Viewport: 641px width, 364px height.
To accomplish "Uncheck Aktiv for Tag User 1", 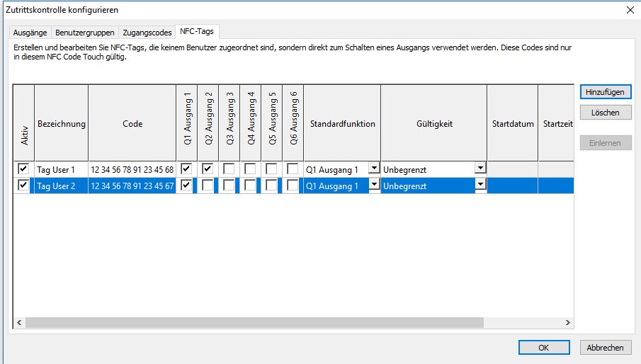I will pyautogui.click(x=23, y=169).
